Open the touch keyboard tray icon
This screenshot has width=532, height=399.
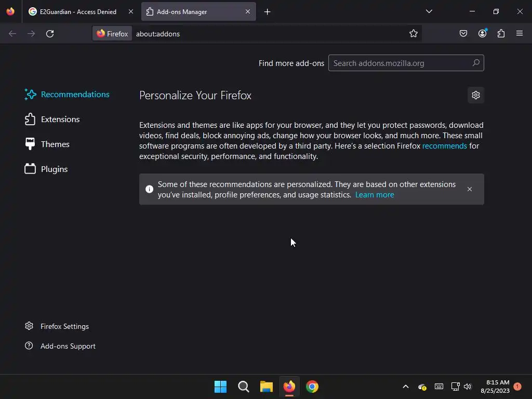tap(438, 387)
